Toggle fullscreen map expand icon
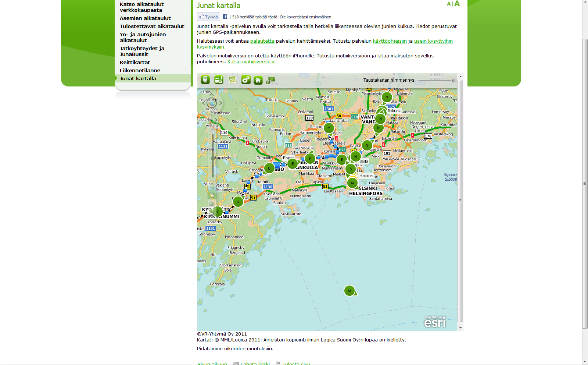 pyautogui.click(x=270, y=80)
